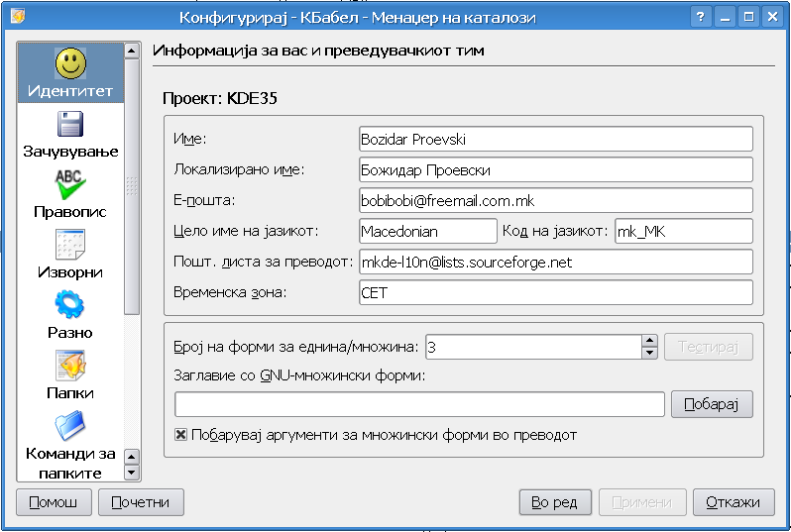Open the Разно gear section
Viewport: 791px width, 532px height.
click(70, 316)
